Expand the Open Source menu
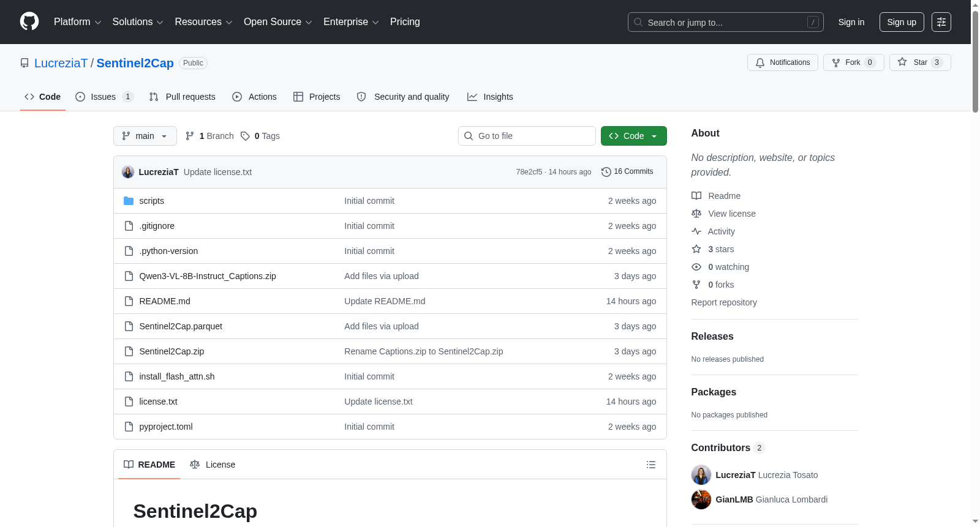 click(x=278, y=22)
